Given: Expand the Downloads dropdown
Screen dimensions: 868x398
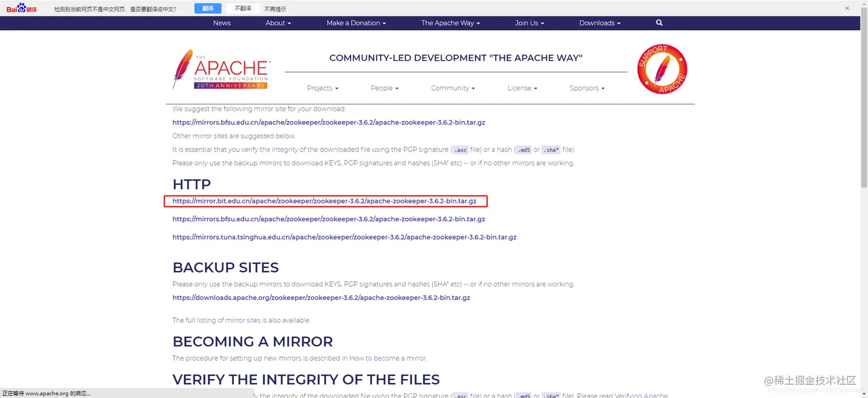Looking at the screenshot, I should click(600, 23).
